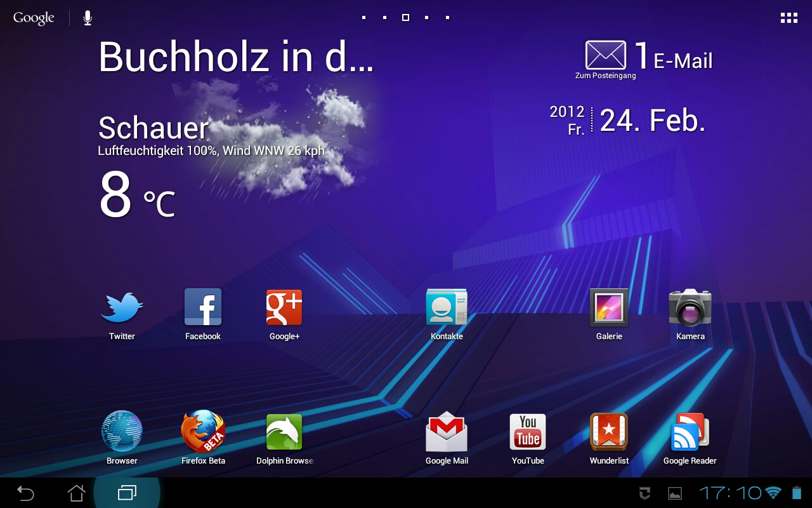Open the shield-shaped notification icon in status bar

pyautogui.click(x=645, y=493)
